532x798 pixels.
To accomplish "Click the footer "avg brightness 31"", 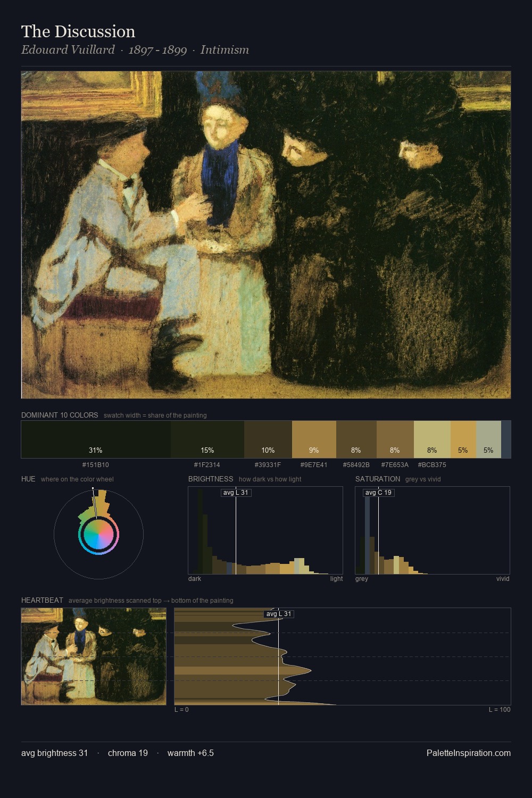I will click(x=55, y=753).
